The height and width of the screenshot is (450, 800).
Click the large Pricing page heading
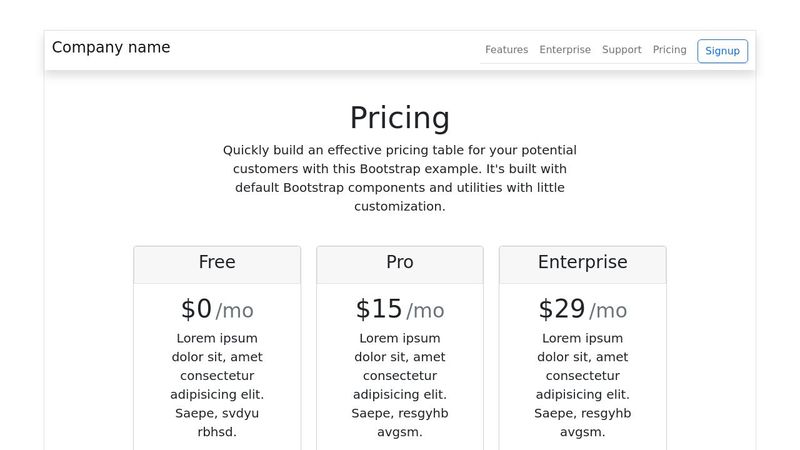tap(400, 117)
